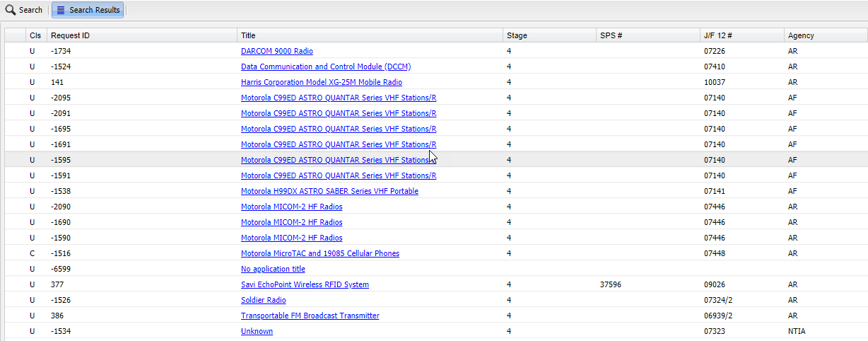The height and width of the screenshot is (341, 868).
Task: Click J/F 12 value 10037
Action: coord(715,82)
